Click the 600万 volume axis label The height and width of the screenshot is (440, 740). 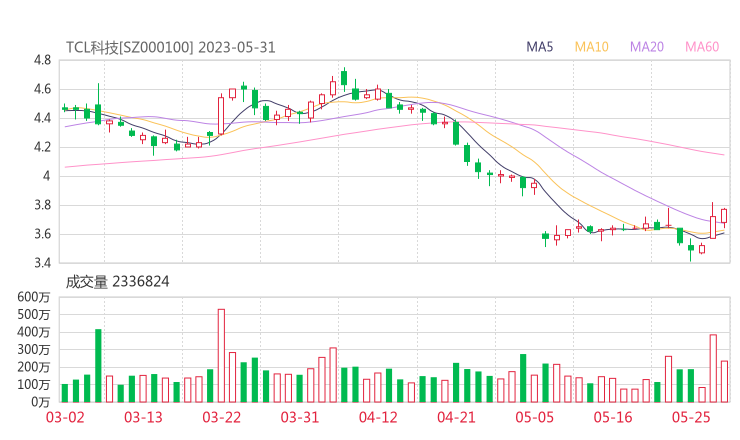pyautogui.click(x=34, y=297)
